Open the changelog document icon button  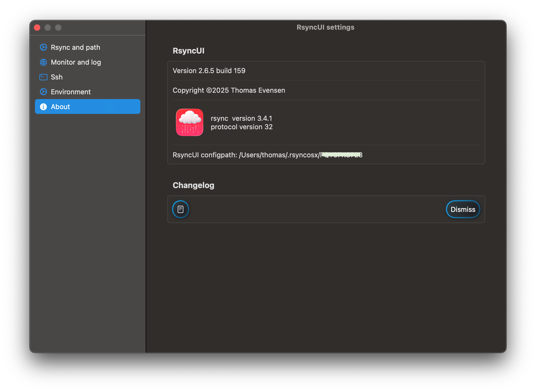[x=181, y=209]
